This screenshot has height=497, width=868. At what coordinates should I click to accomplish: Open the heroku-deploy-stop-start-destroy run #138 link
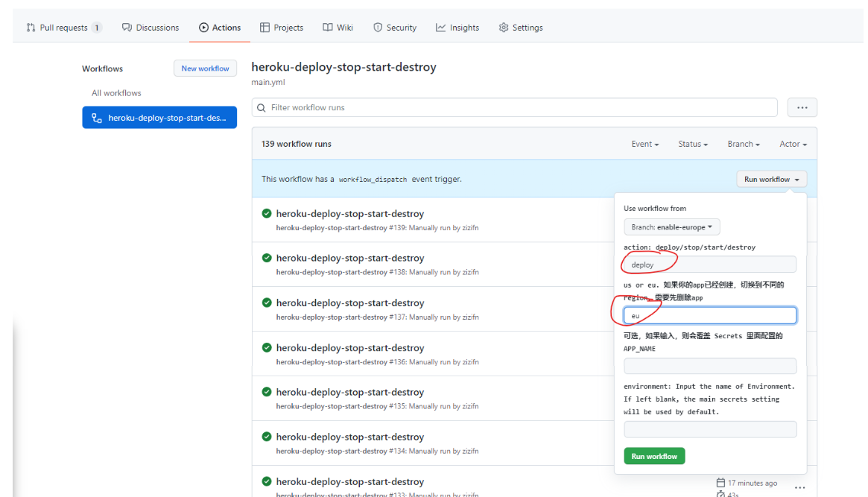[x=349, y=259]
